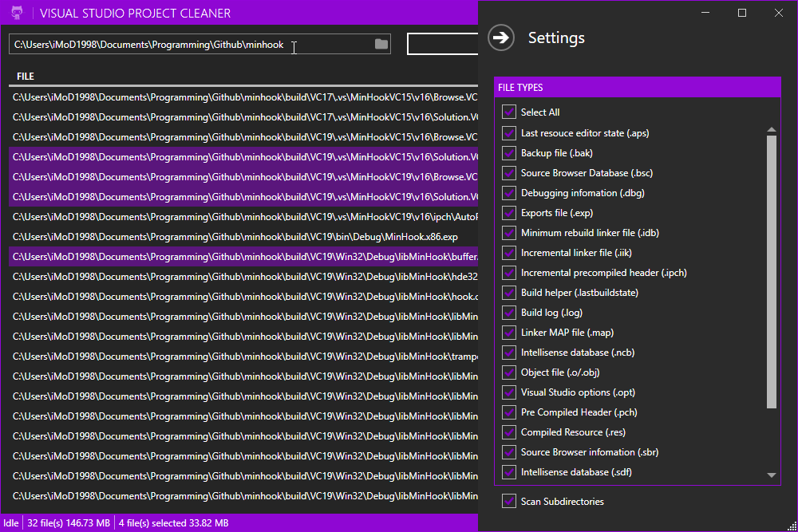Minimize the Project Cleaner window
This screenshot has height=532, width=798.
coord(705,13)
